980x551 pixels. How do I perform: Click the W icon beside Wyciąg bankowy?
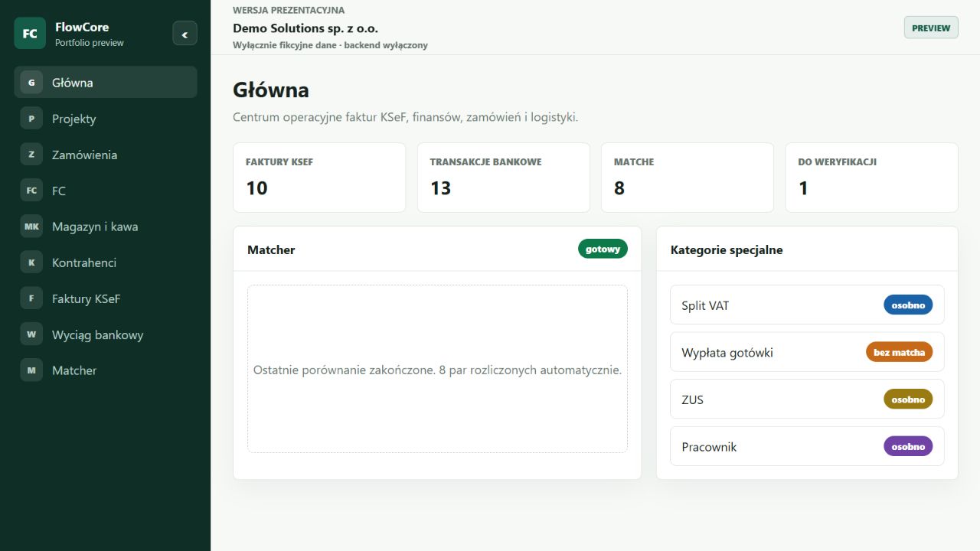click(31, 334)
